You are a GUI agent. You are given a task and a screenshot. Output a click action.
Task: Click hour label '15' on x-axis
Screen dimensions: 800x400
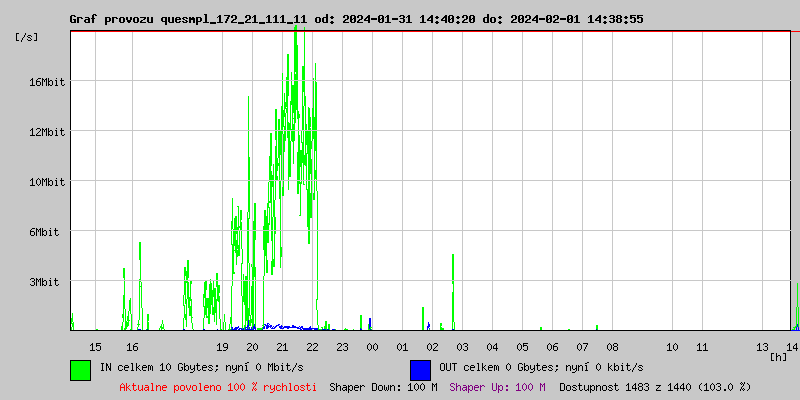tap(95, 347)
